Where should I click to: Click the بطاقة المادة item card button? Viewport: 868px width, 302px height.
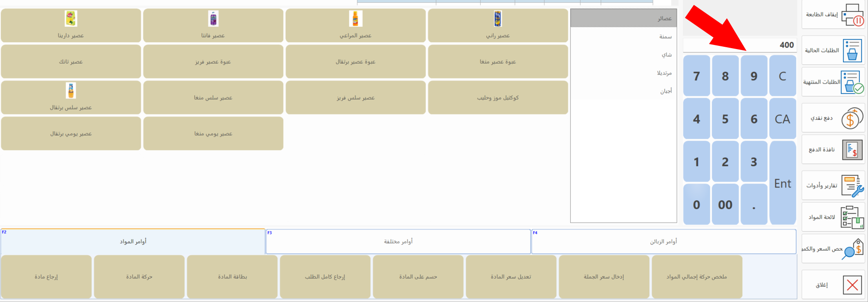(232, 277)
